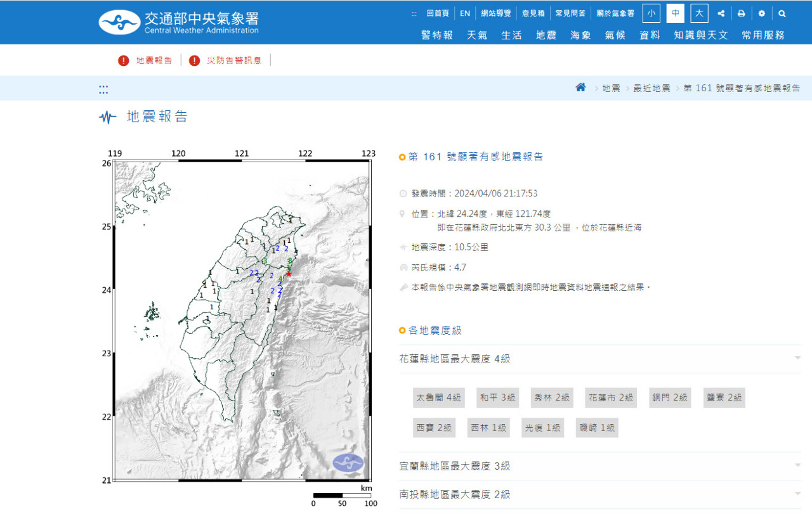This screenshot has width=812, height=514.
Task: Click the 西林 1級 station tag
Action: click(488, 427)
